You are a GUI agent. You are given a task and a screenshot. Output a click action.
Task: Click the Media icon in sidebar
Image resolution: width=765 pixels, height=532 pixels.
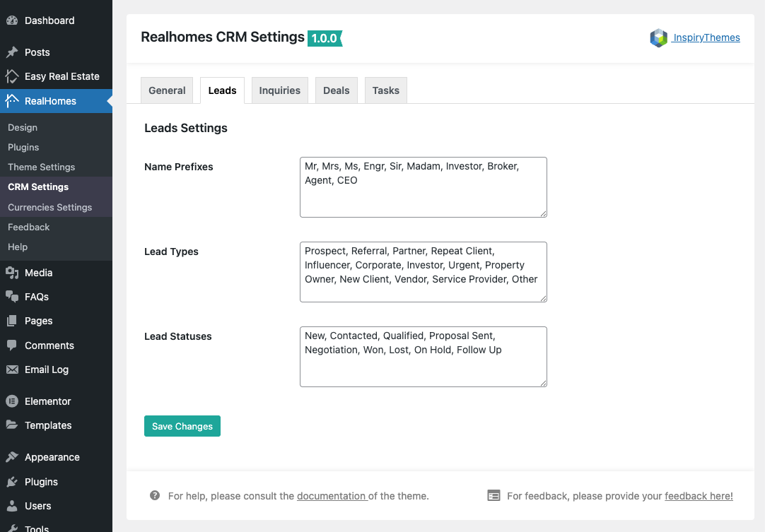click(12, 273)
